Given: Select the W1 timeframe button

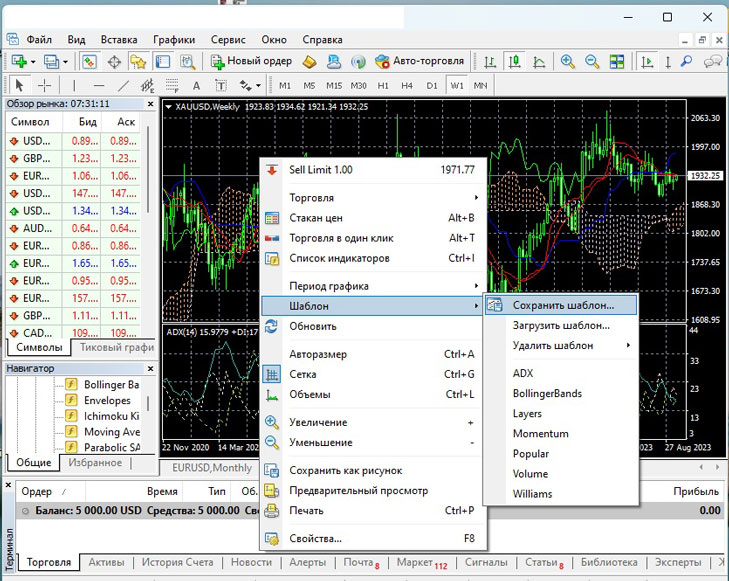Looking at the screenshot, I should pyautogui.click(x=458, y=85).
